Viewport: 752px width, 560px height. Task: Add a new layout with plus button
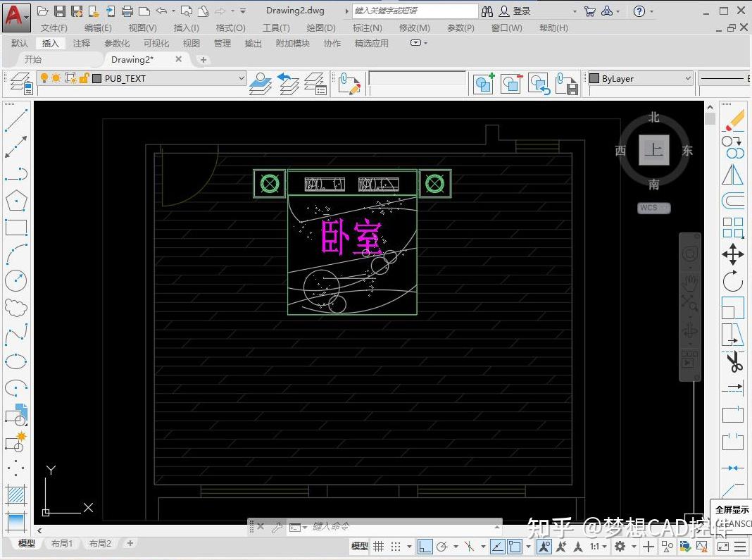(x=130, y=543)
